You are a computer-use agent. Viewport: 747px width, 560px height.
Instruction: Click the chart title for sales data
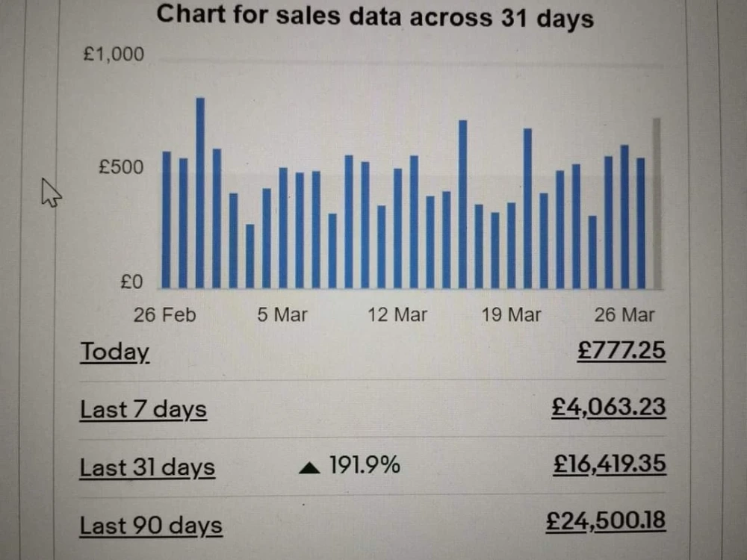click(x=375, y=16)
